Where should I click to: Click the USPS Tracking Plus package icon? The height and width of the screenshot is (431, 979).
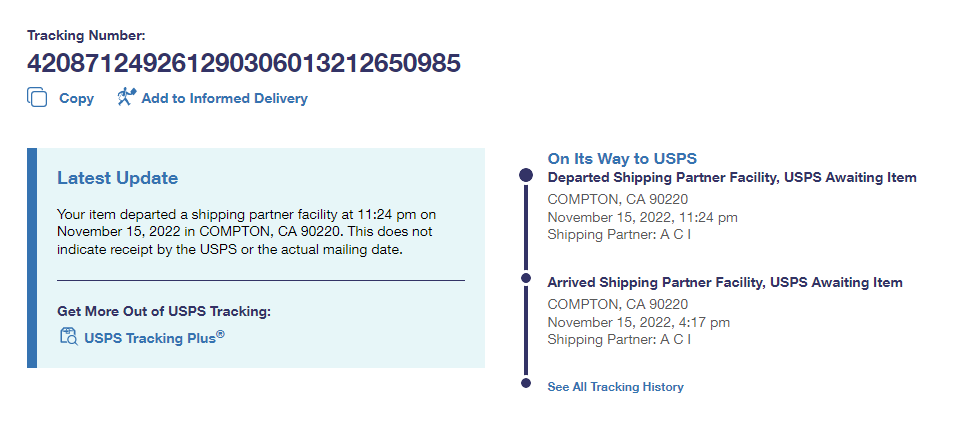click(68, 337)
